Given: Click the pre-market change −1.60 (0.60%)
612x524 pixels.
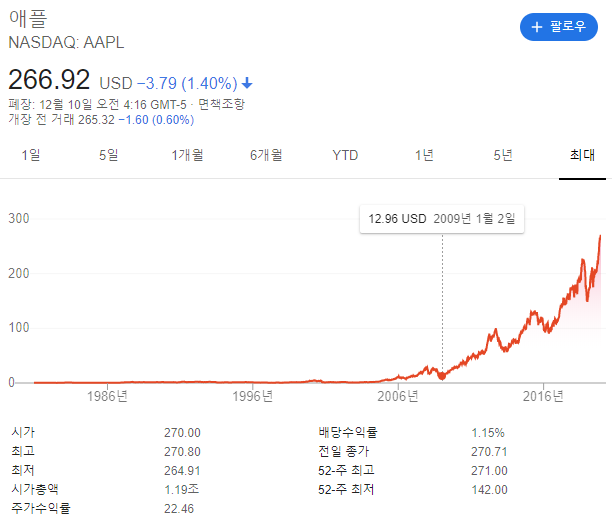Looking at the screenshot, I should click(156, 120).
